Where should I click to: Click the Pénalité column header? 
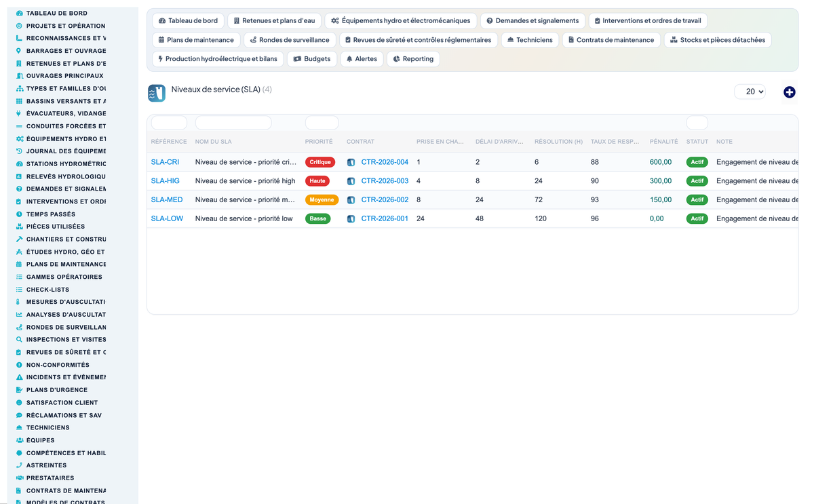[x=663, y=142]
